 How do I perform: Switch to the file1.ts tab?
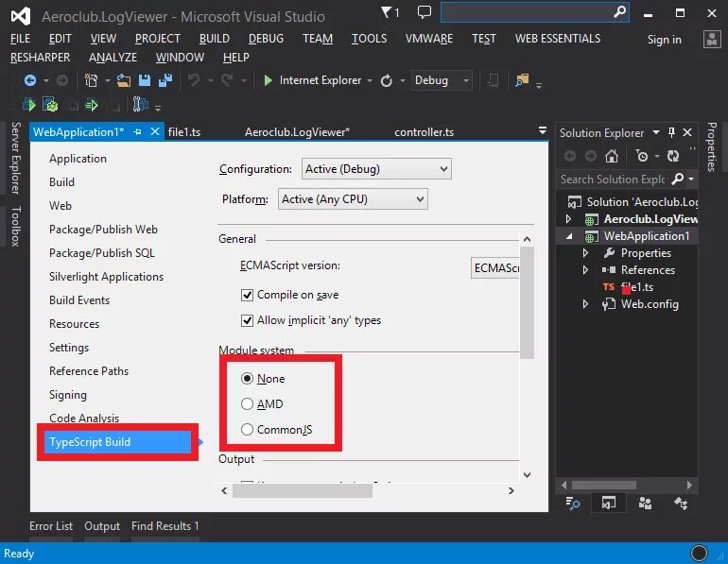pos(184,132)
